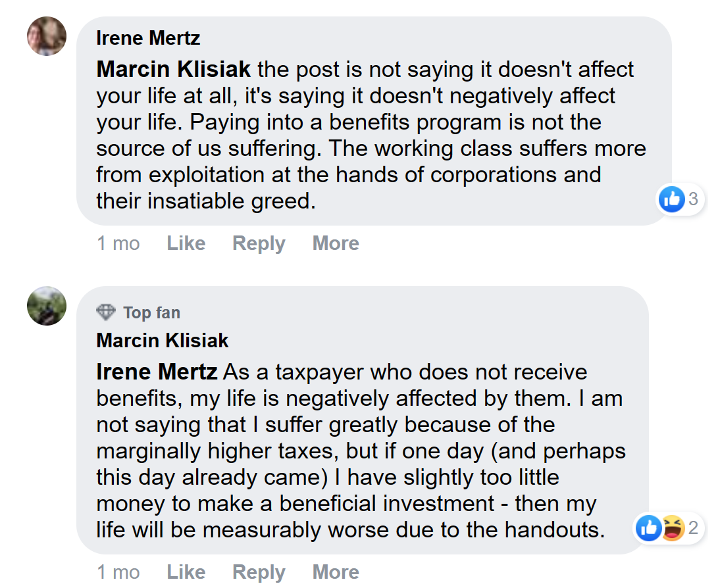Click the 1 mo timestamp under Irene's comment
Screen dimensions: 718x588
click(118, 243)
